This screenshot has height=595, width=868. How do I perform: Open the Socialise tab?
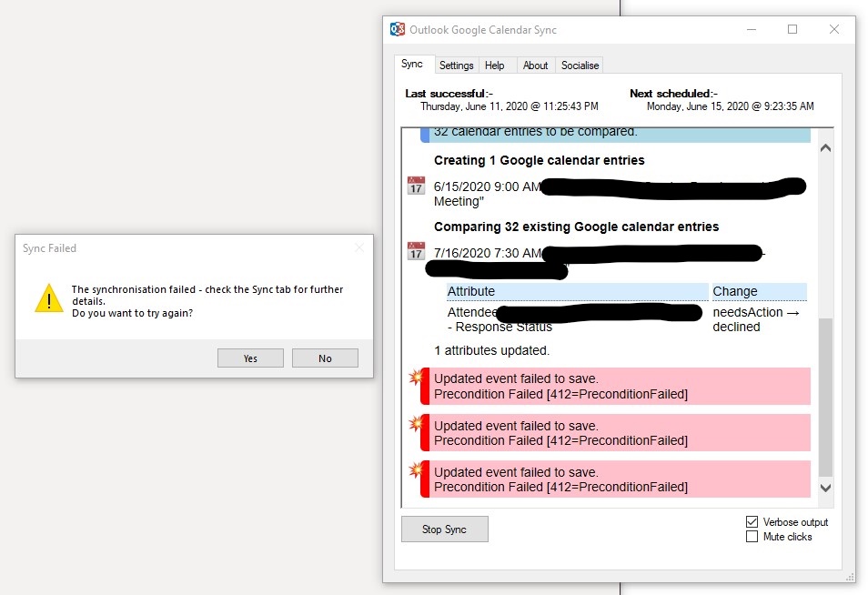[580, 66]
